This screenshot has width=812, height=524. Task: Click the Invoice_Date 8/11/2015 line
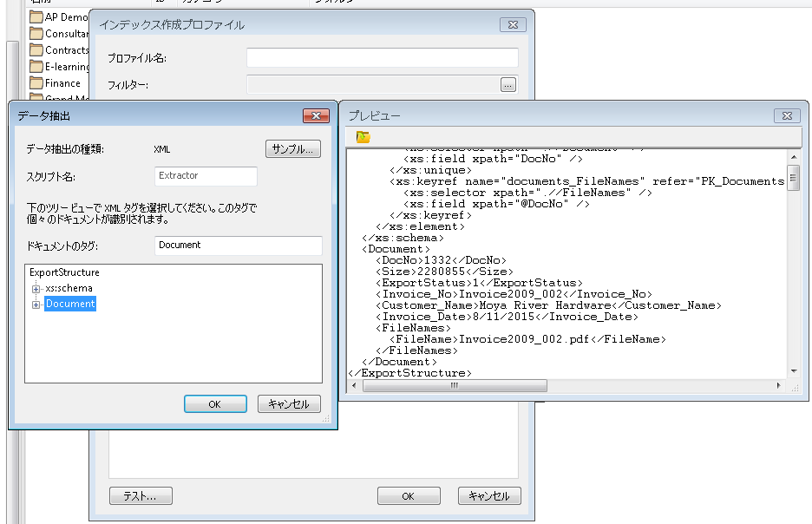click(x=507, y=317)
